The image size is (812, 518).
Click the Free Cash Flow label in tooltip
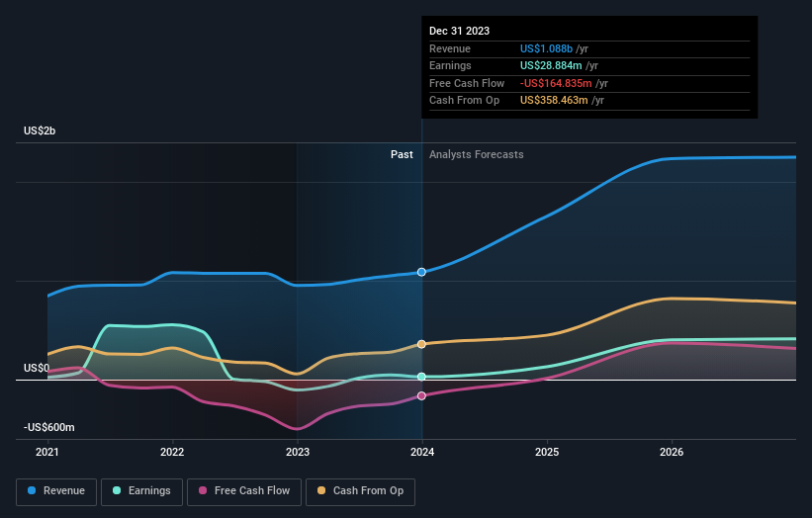point(467,83)
